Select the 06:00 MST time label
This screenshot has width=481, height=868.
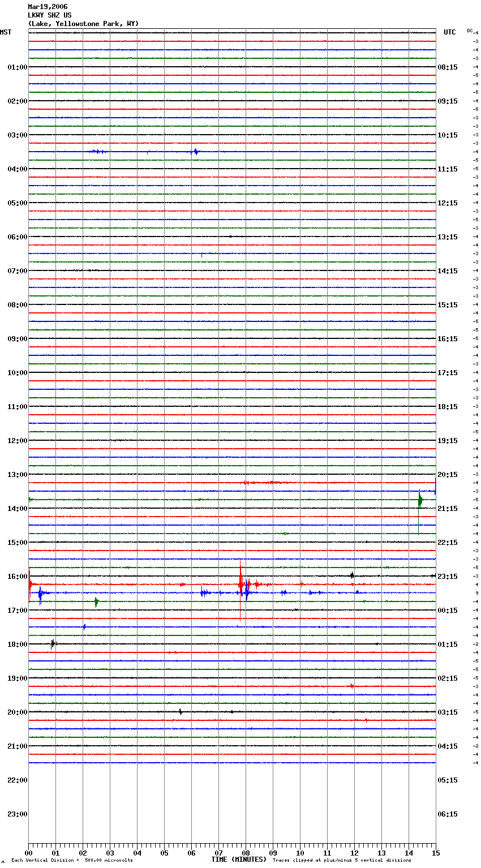coord(17,237)
